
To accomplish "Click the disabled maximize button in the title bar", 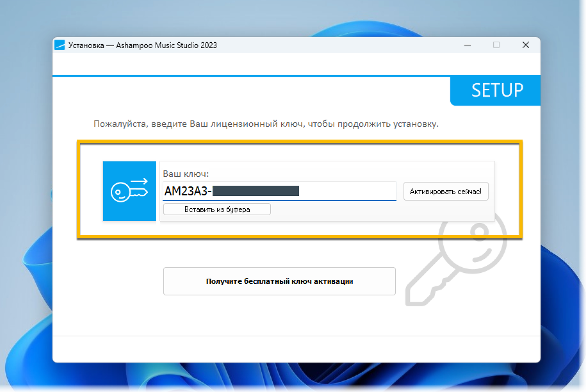I will click(x=496, y=45).
